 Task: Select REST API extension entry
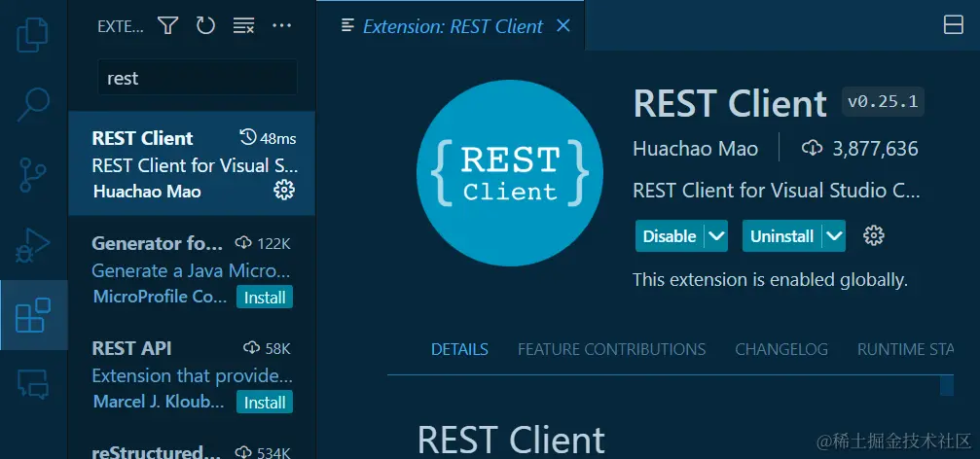pos(192,373)
